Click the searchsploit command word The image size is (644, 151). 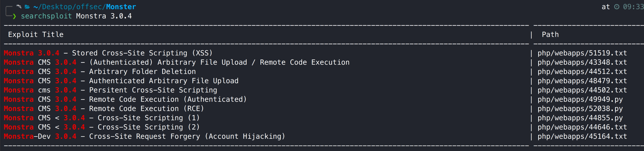coord(46,16)
